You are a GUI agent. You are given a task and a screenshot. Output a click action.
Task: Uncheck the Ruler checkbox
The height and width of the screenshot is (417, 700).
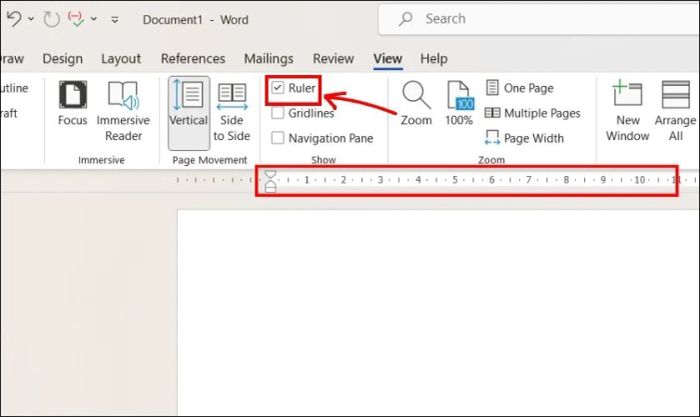coord(278,88)
